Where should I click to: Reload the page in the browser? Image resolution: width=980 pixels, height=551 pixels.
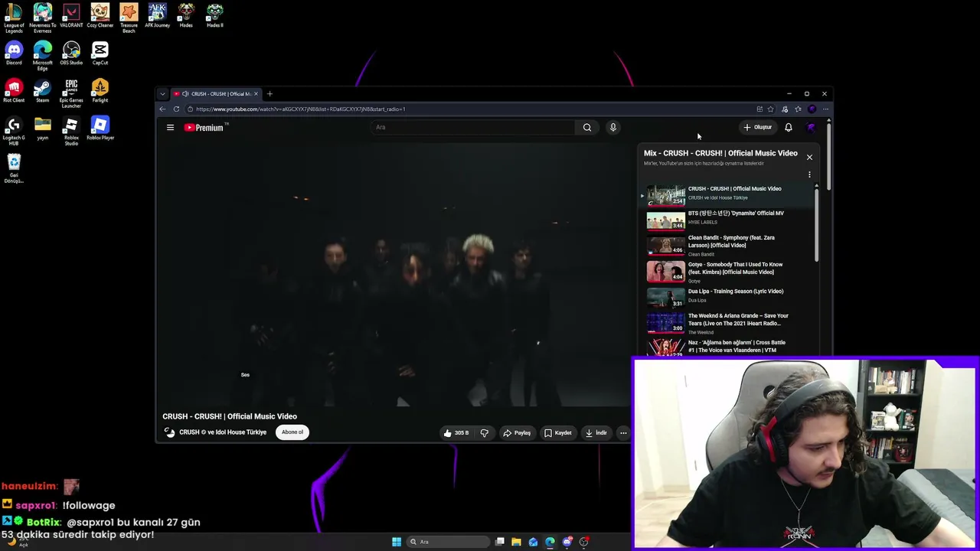point(176,109)
